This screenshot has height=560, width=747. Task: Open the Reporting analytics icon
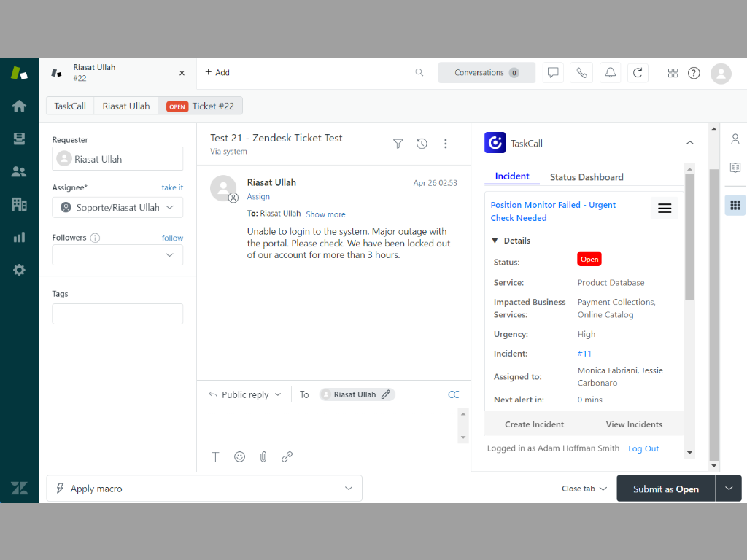click(x=19, y=236)
